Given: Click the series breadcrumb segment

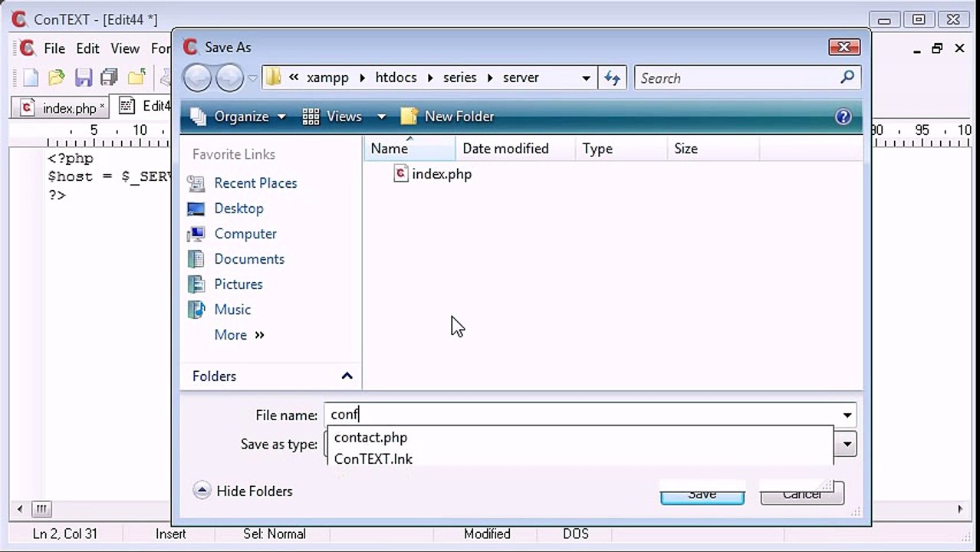Looking at the screenshot, I should coord(459,77).
